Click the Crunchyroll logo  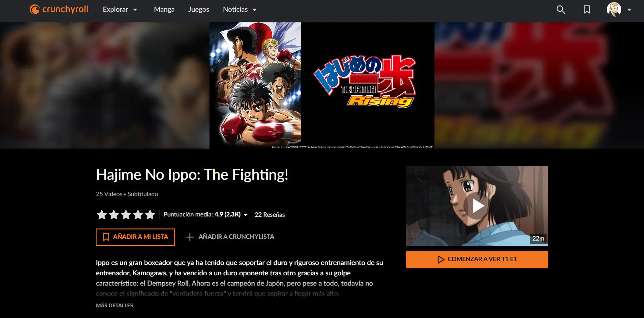click(x=59, y=9)
